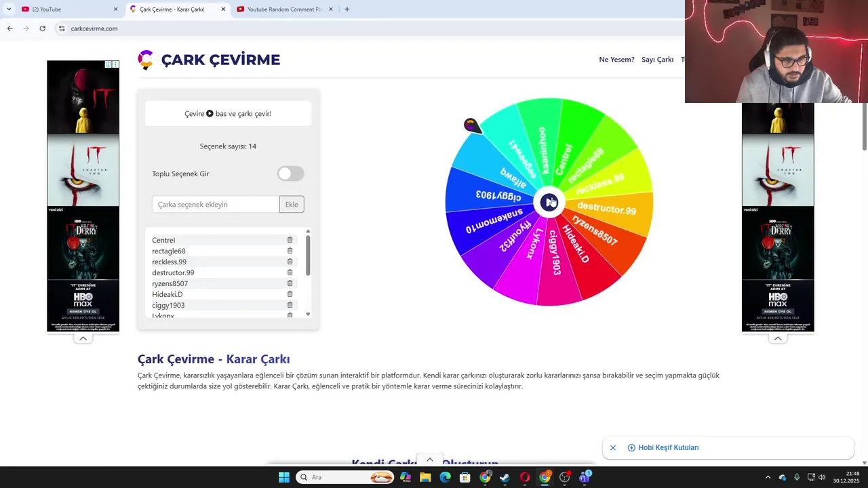Switch to Youtube Random Comment Picker tab
The width and height of the screenshot is (868, 488).
(x=284, y=9)
